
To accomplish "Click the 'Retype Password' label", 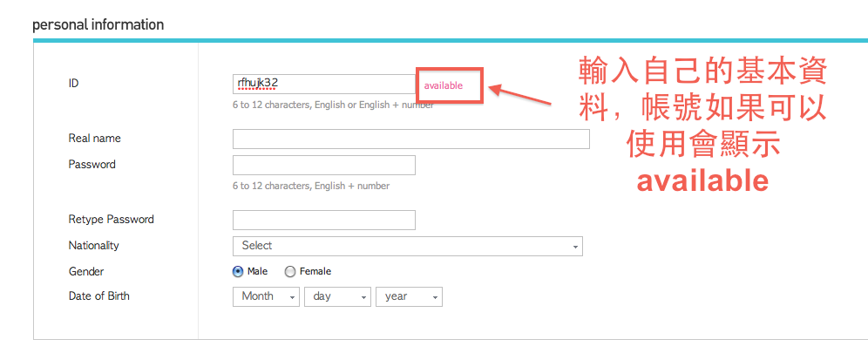I will (x=112, y=220).
